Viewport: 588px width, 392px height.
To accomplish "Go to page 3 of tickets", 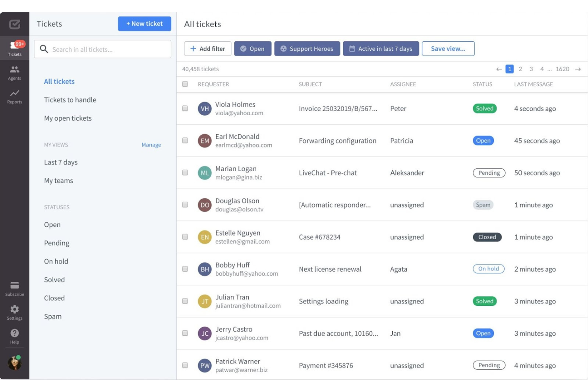I will (x=531, y=69).
